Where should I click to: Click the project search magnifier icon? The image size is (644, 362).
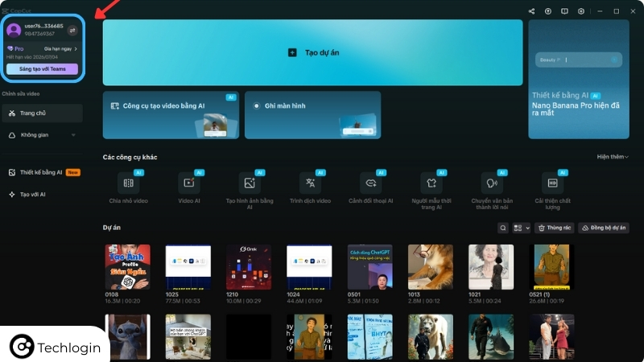[x=503, y=228]
